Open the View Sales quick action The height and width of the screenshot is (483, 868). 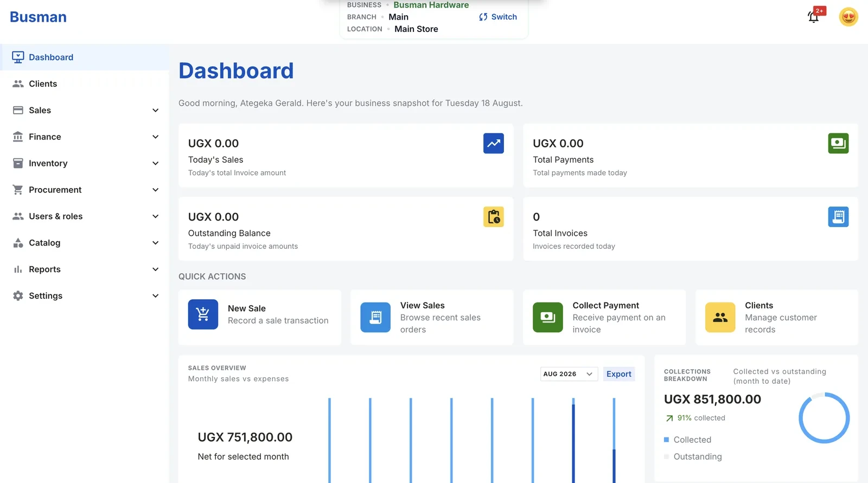pyautogui.click(x=432, y=317)
